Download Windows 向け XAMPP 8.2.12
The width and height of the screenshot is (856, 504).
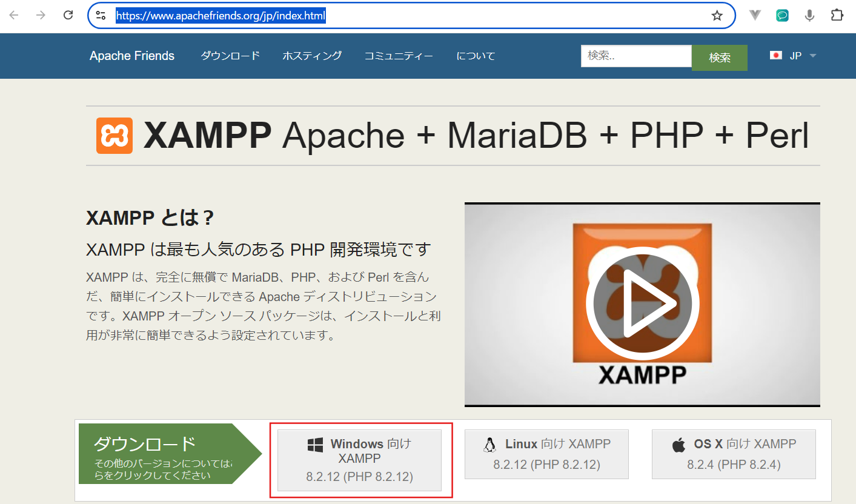[359, 460]
